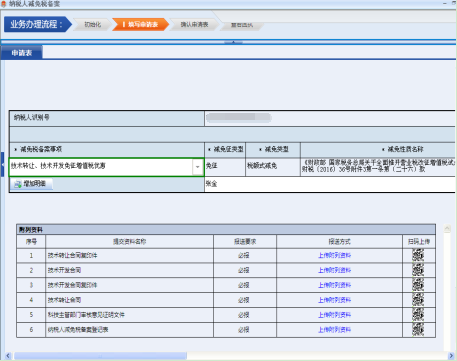The height and width of the screenshot is (361, 457).
Task: Open the 申请表 tab
Action: (x=22, y=53)
